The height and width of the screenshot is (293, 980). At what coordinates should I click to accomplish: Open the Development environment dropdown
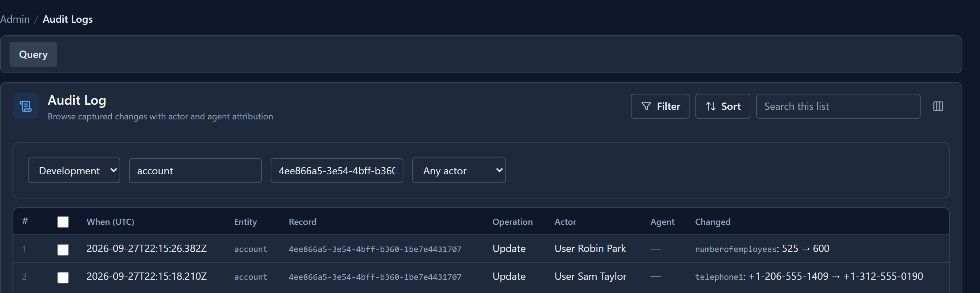coord(74,171)
